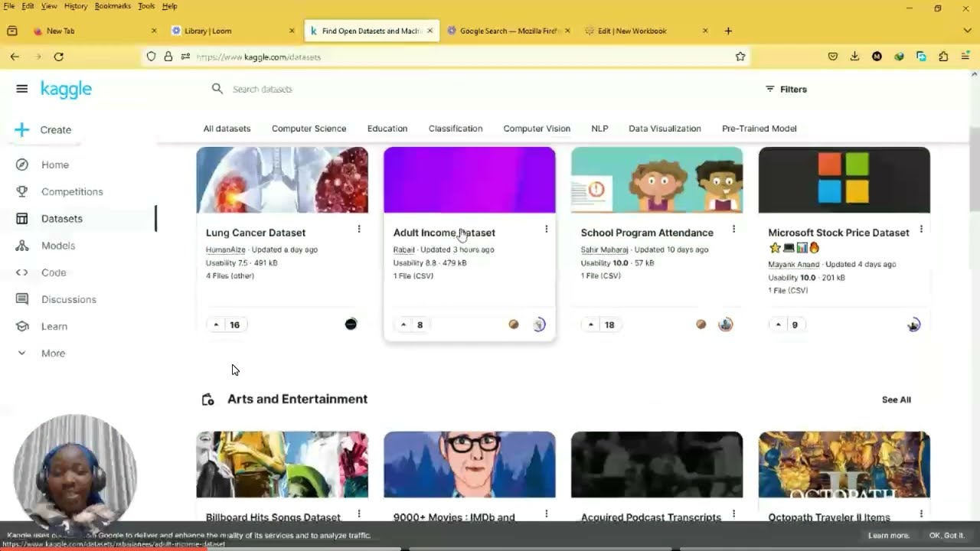Select the Computer Science filter tag
Screen dimensions: 980x551
[x=309, y=129]
